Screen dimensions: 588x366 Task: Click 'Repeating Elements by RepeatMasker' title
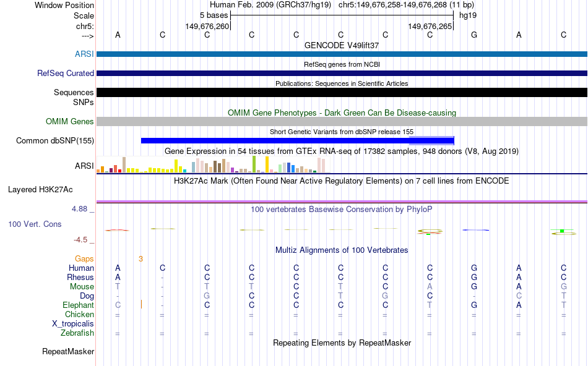(342, 343)
